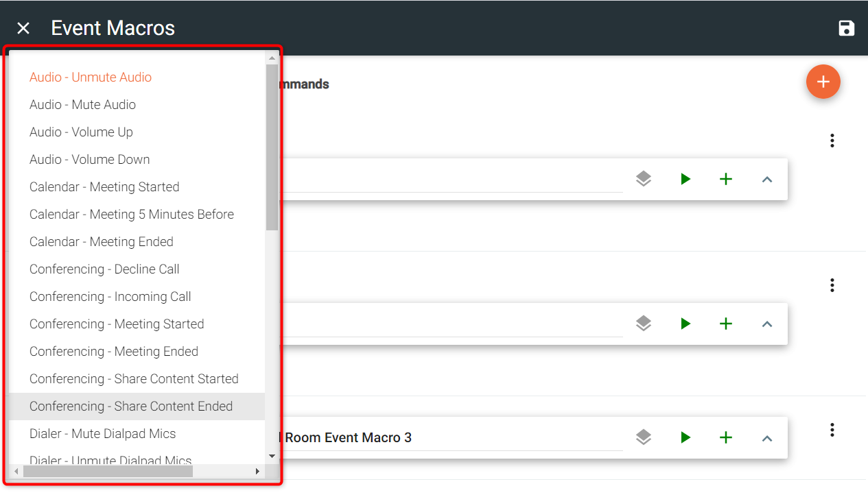Click horizontal scrollbar thumb in event list

click(108, 472)
